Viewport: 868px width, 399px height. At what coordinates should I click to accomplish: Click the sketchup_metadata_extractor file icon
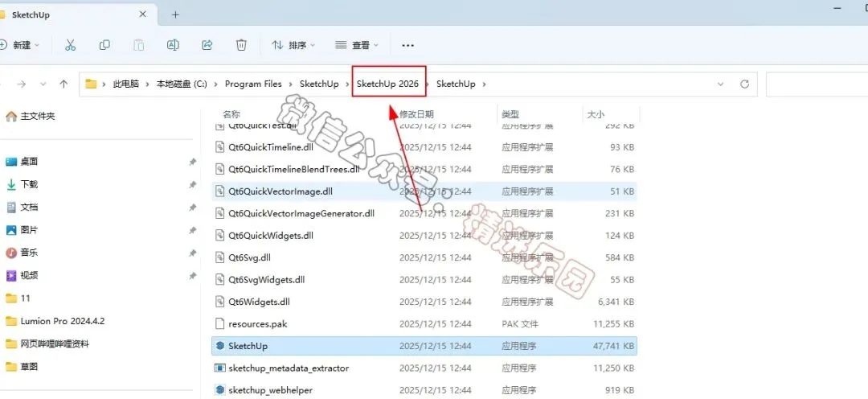point(219,368)
